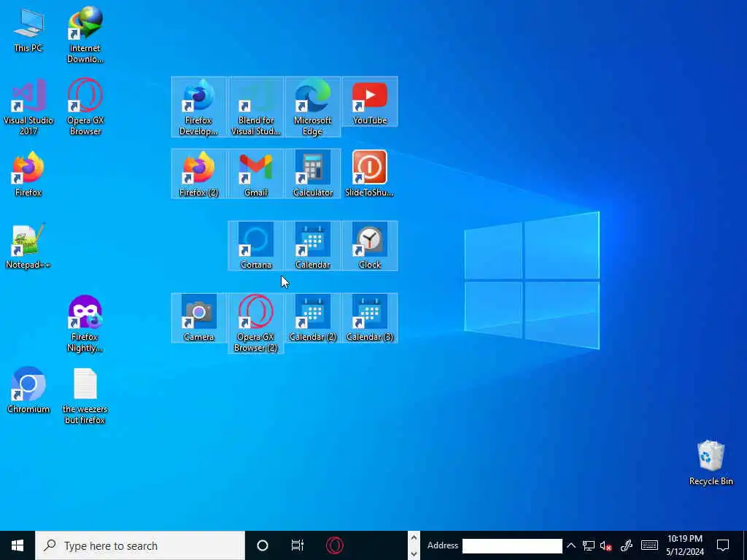
Task: Select the Internet Download Manager shortcut
Action: 85,34
